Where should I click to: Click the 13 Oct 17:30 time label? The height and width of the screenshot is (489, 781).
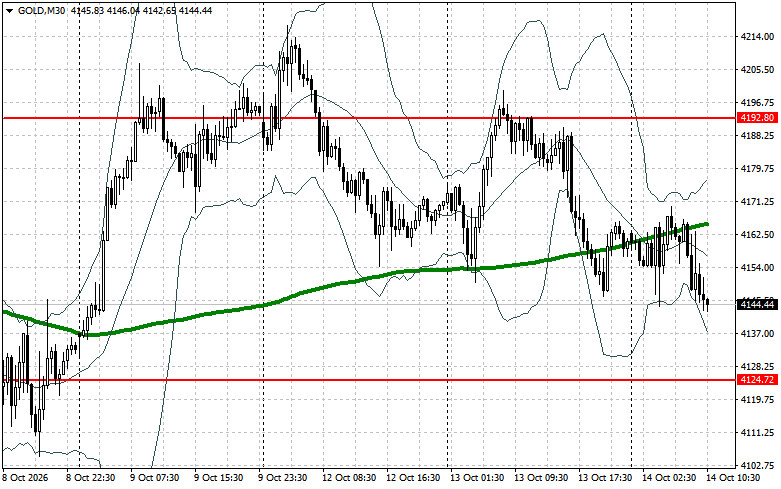coord(605,478)
